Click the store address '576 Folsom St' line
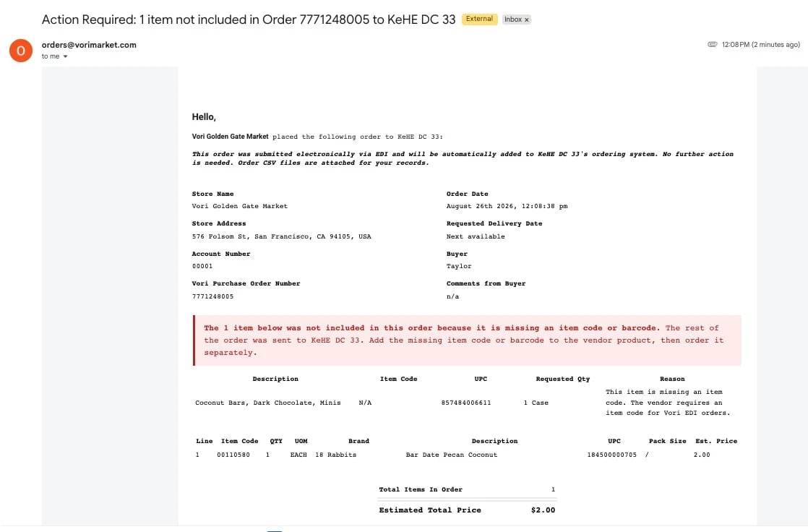Screen dimensions: 808x532 pyautogui.click(x=281, y=236)
